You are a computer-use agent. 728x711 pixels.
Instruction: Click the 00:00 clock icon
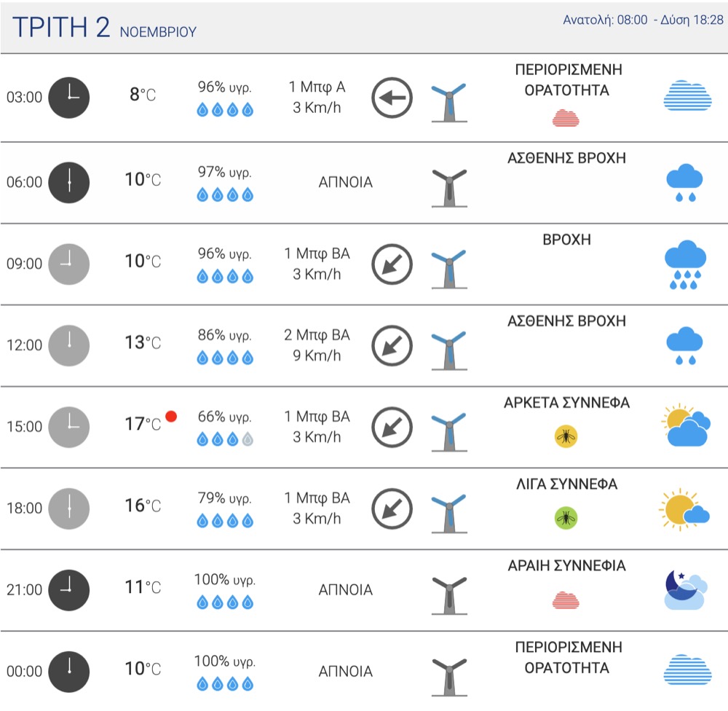coord(68,672)
